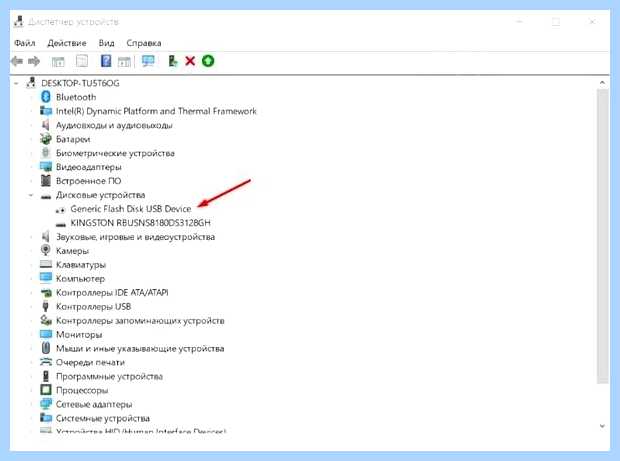The width and height of the screenshot is (620, 461).
Task: Select the Контроллеры USB plug icon
Action: 46,306
